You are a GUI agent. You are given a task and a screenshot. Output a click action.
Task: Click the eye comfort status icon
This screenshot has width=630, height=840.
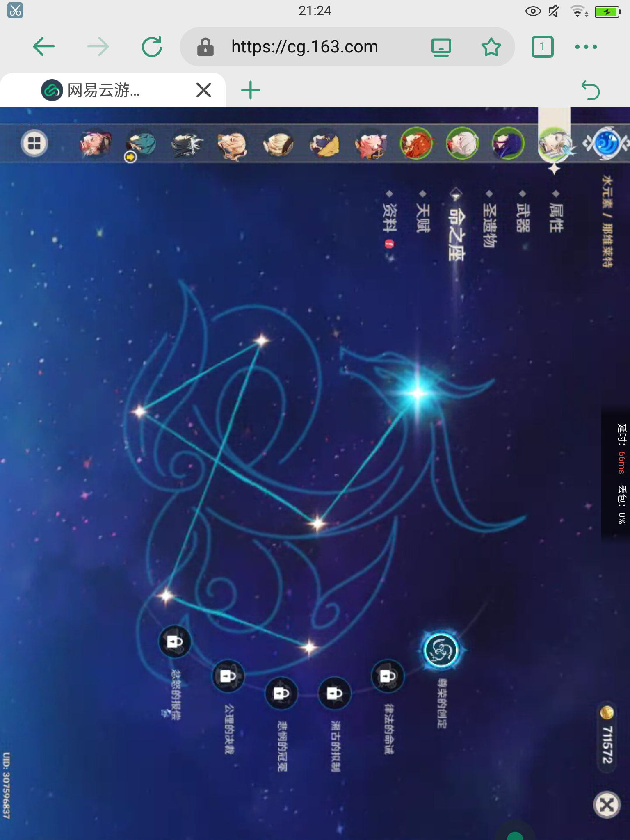click(533, 11)
